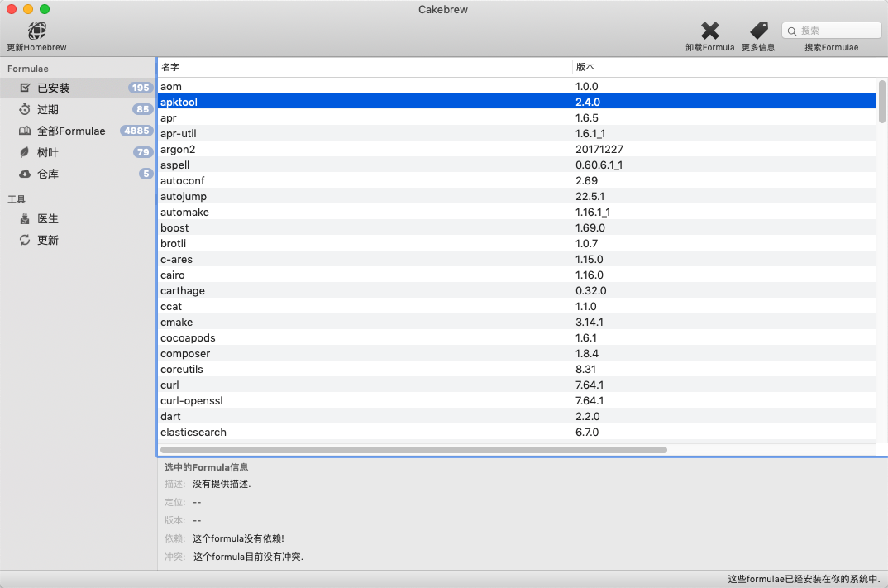Select the apr formula row
The width and height of the screenshot is (888, 588).
(517, 117)
